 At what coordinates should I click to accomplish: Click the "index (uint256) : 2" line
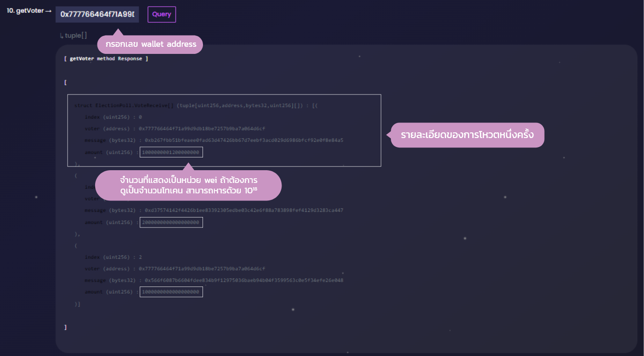pos(113,257)
